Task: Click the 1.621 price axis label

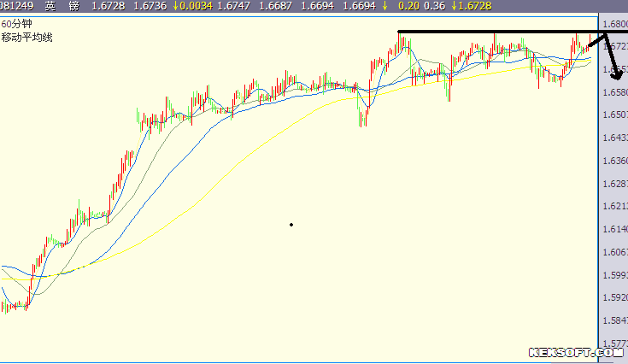Action: (x=615, y=206)
